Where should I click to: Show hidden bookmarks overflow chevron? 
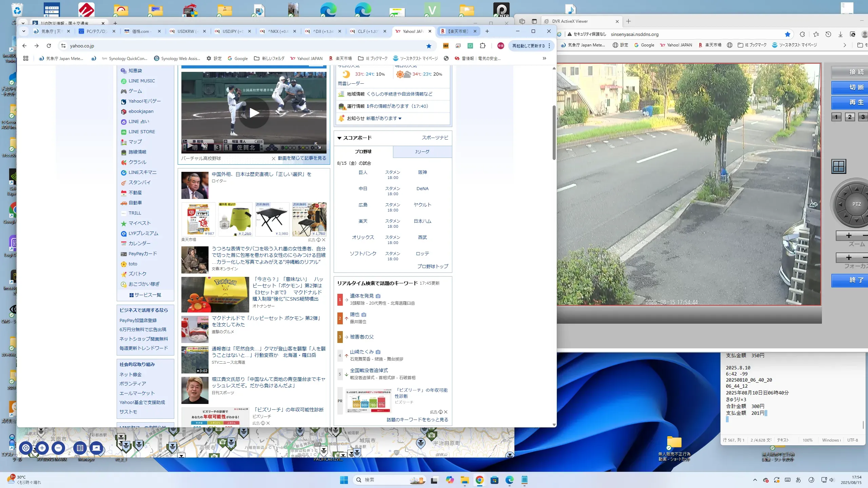(x=544, y=58)
